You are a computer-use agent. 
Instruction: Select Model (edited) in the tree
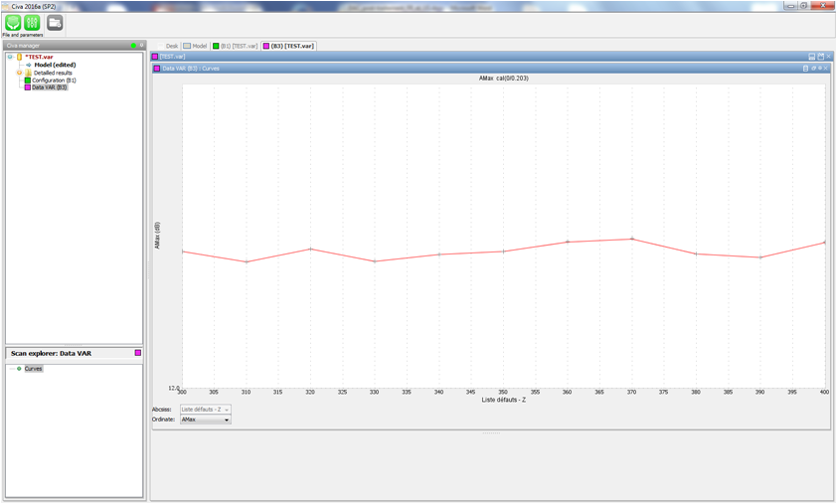[56, 66]
